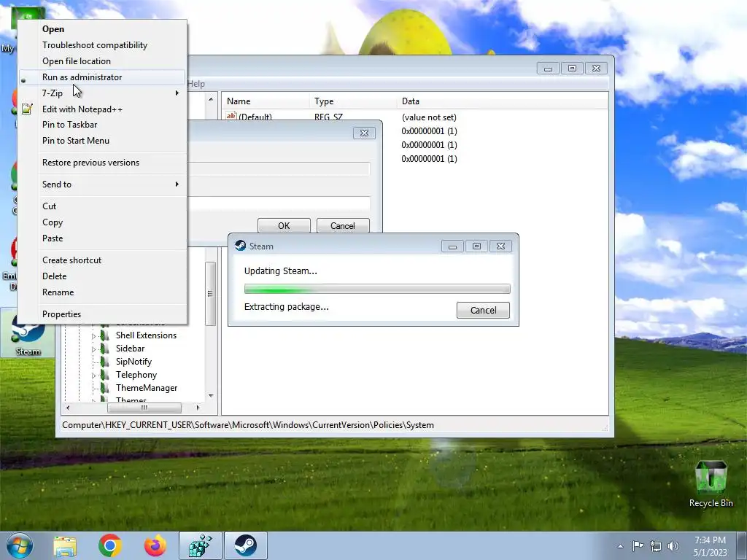Select the Steam desktop shortcut
This screenshot has width=747, height=560.
click(28, 333)
